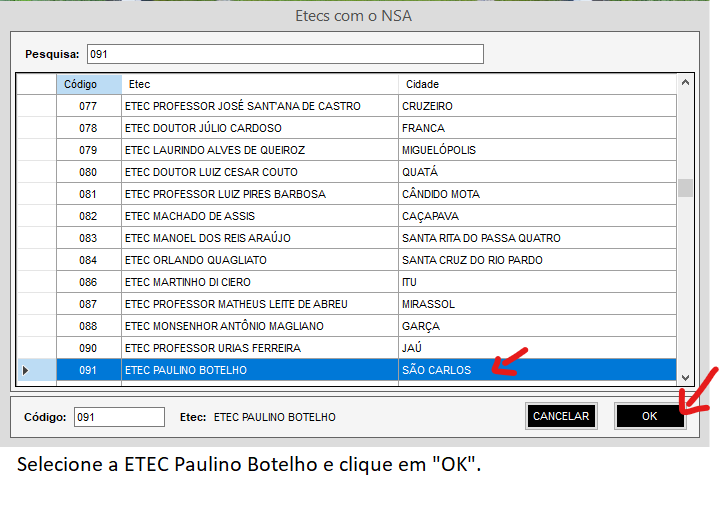Select row ETEC MARTINHO DI CIERO

260,282
